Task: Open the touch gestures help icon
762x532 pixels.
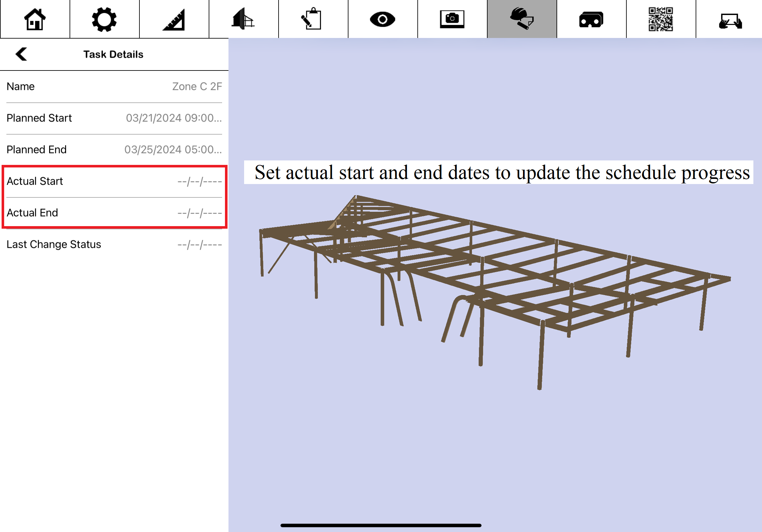Action: [x=730, y=20]
